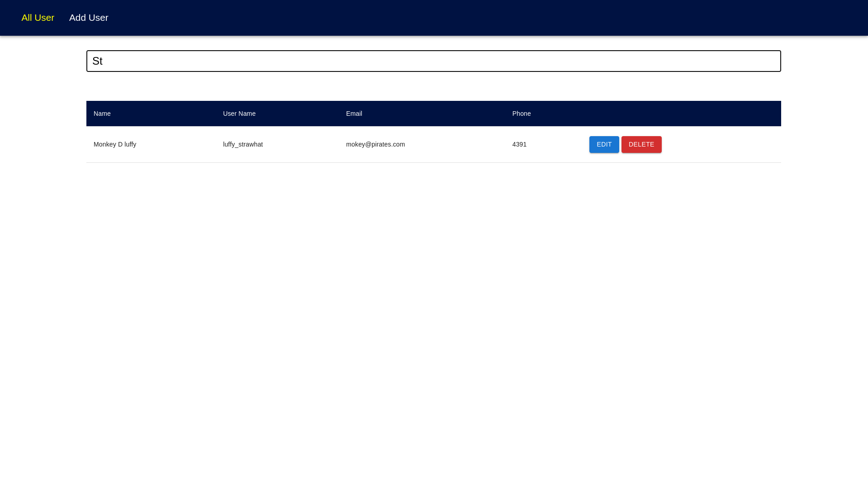Click the typed 'St' text in search box
868x488 pixels.
(x=97, y=61)
